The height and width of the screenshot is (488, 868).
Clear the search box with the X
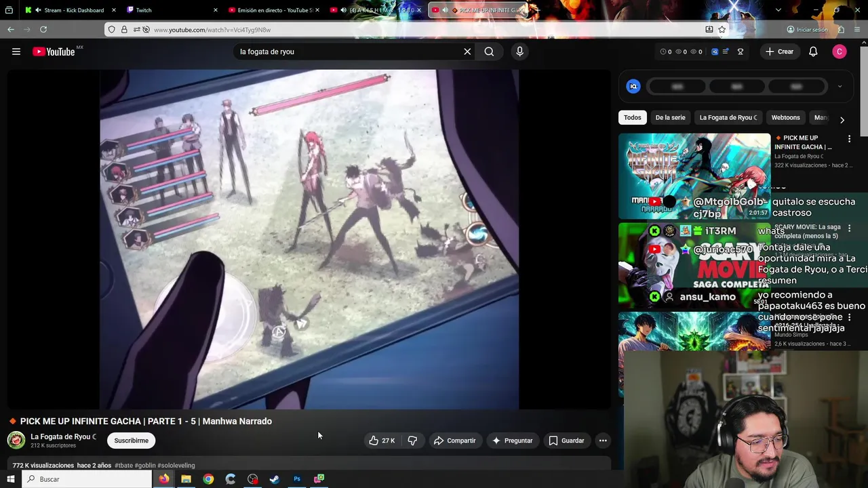467,52
